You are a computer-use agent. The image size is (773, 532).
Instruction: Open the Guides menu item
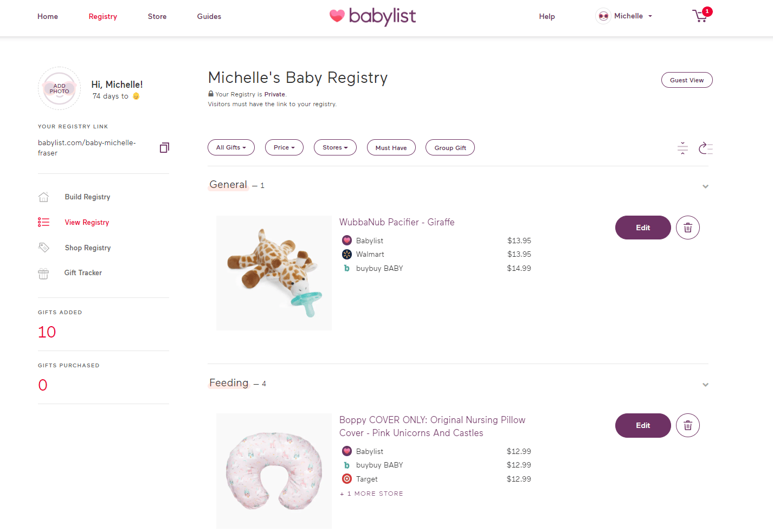(209, 17)
